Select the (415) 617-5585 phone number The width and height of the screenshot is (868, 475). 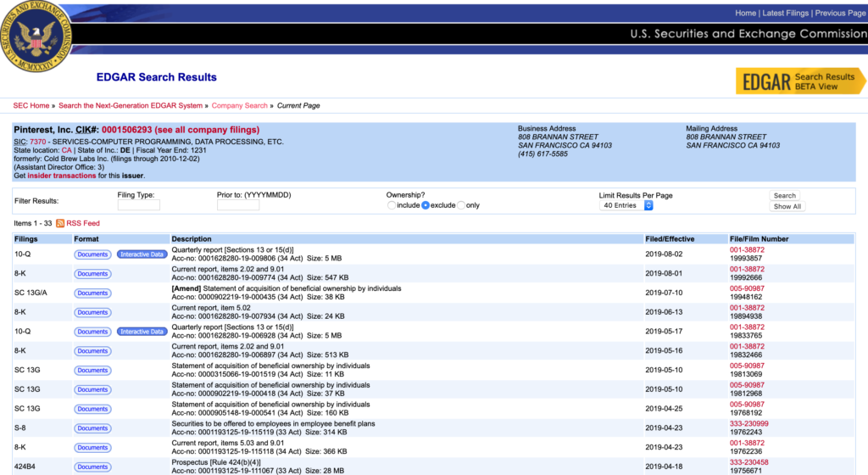(542, 154)
